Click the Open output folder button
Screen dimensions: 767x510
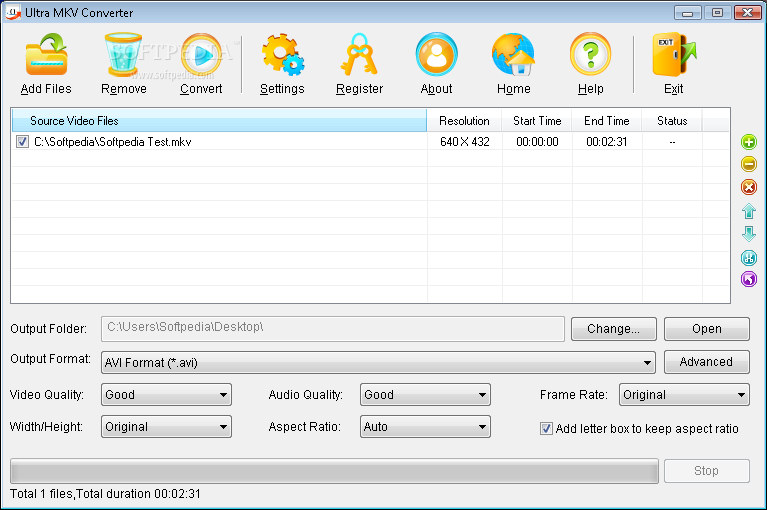point(706,329)
